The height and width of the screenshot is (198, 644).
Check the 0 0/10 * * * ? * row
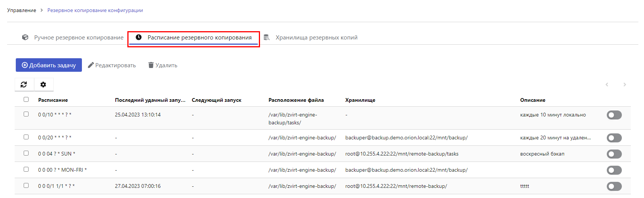click(26, 114)
